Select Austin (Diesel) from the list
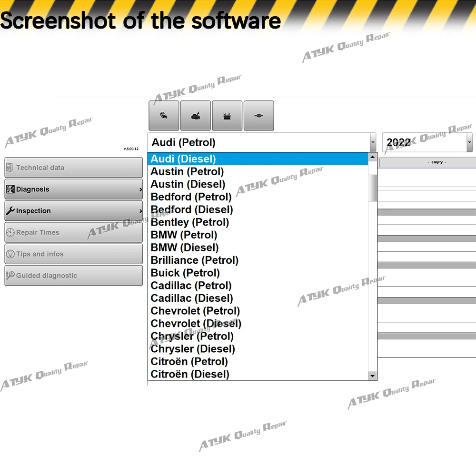476x476 pixels. (x=258, y=184)
